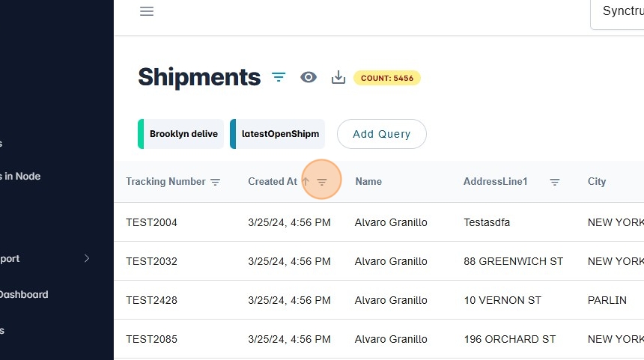Download the shipments list
Screen dimensions: 644x360
coord(338,77)
